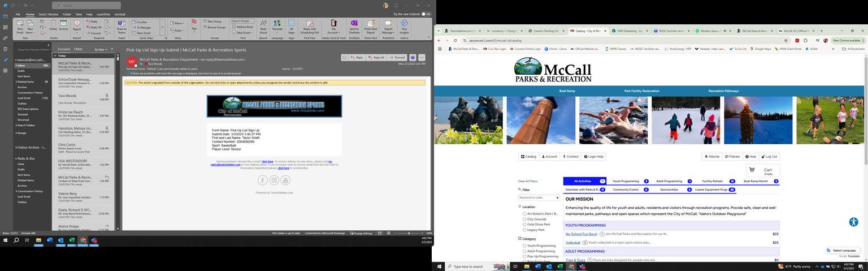Click the more actions ellipsis in message header
Viewport: 868px width, 271px height.
[422, 57]
